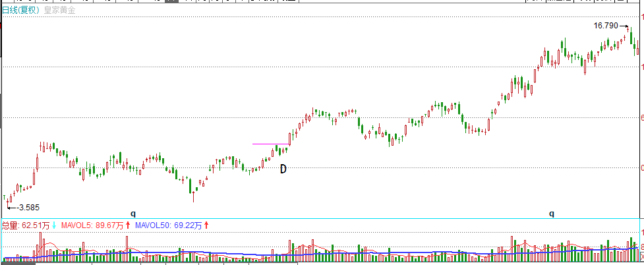This screenshot has width=644, height=265.
Task: Click the arrow pointing to 3.585
Action: pos(11,207)
